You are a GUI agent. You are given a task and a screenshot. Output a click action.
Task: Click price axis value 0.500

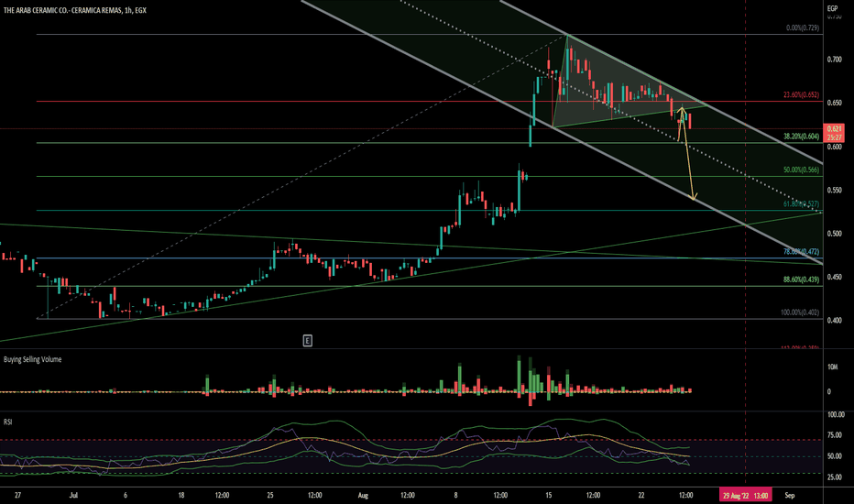[835, 234]
